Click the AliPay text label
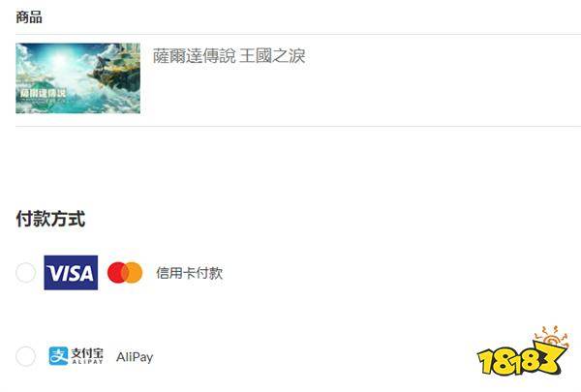This screenshot has height=392, width=581. (x=135, y=357)
